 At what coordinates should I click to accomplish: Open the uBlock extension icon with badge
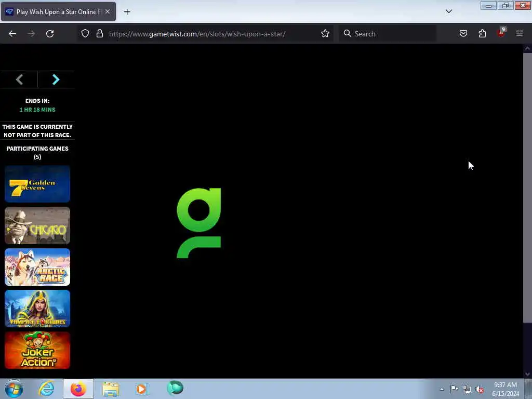501,33
